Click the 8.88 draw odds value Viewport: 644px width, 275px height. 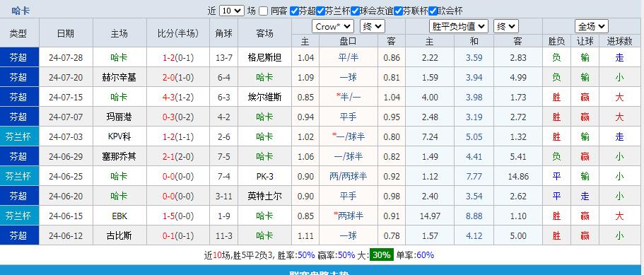point(474,216)
